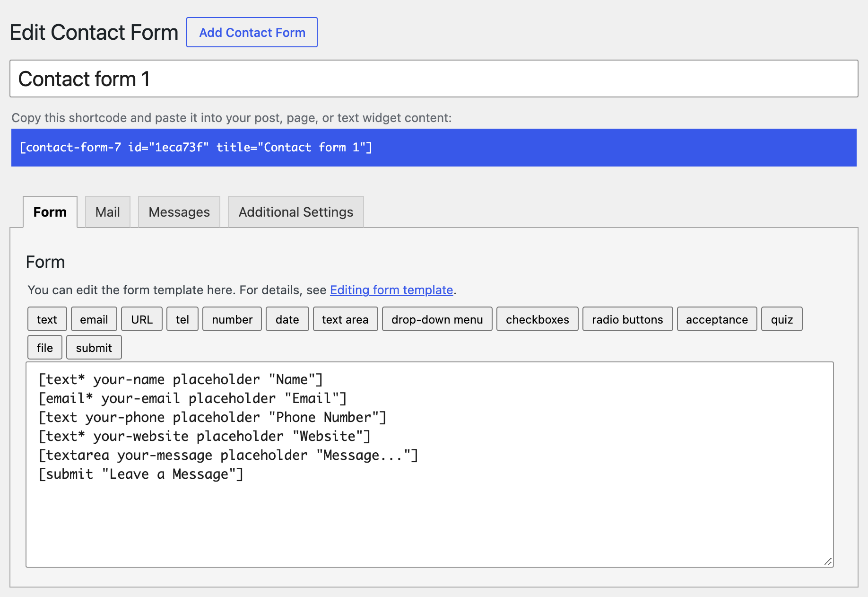Go to the Additional Settings tab
This screenshot has width=868, height=597.
[x=296, y=212]
